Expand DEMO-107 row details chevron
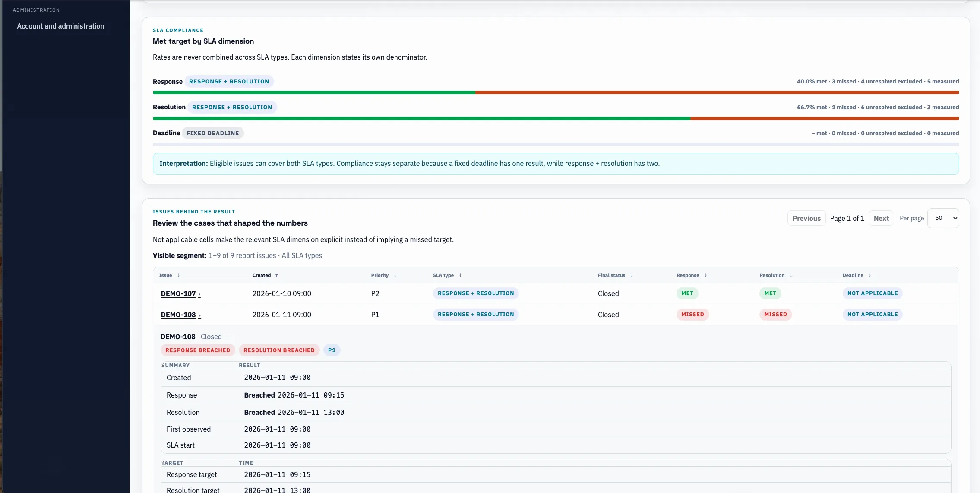The height and width of the screenshot is (493, 980). [199, 294]
